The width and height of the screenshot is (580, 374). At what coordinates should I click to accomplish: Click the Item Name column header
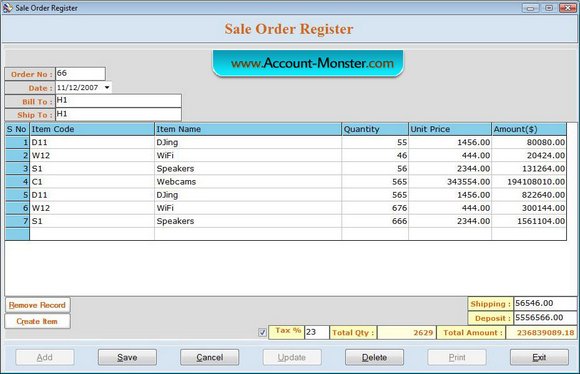(248, 129)
